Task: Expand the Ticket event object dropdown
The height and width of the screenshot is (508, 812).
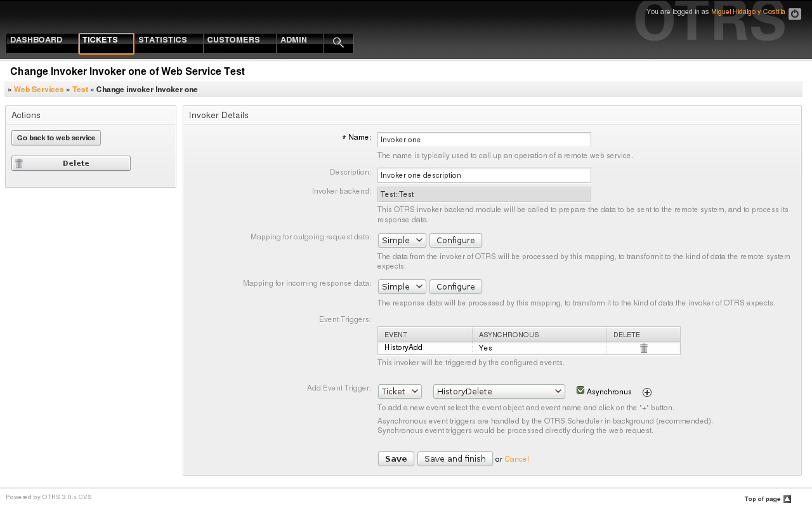Action: pos(400,392)
